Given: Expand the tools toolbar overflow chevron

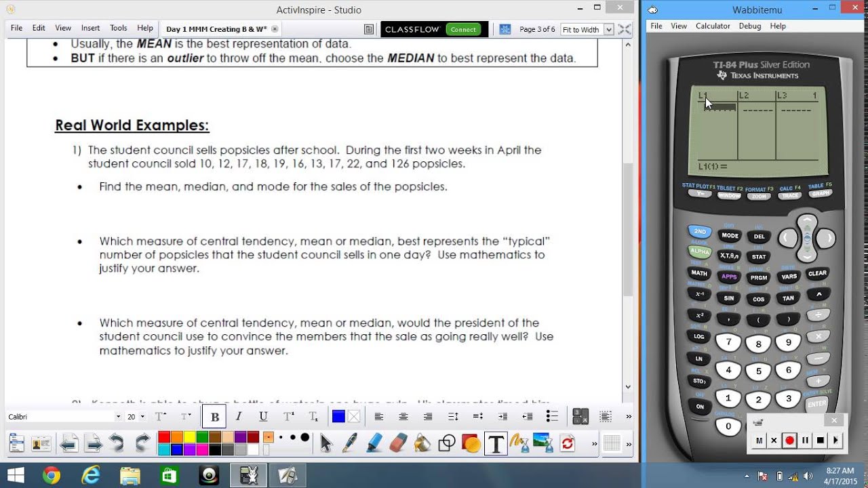Looking at the screenshot, I should point(595,444).
